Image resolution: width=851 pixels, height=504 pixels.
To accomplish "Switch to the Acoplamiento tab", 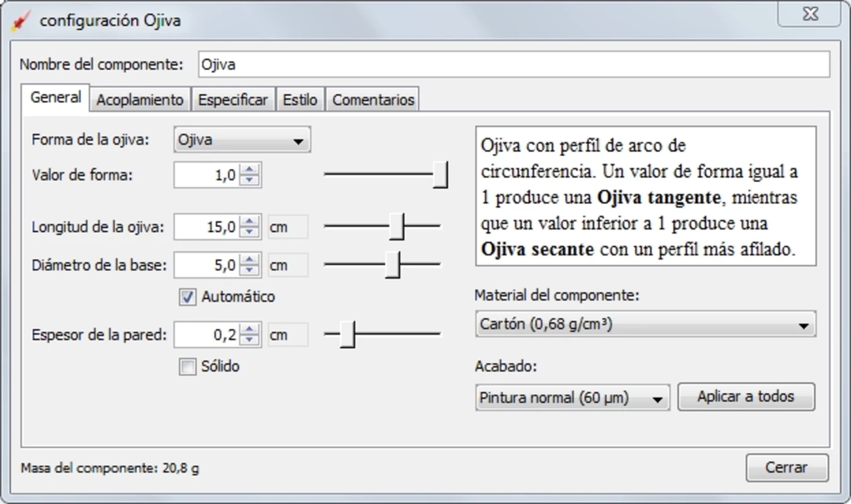I will [x=140, y=98].
